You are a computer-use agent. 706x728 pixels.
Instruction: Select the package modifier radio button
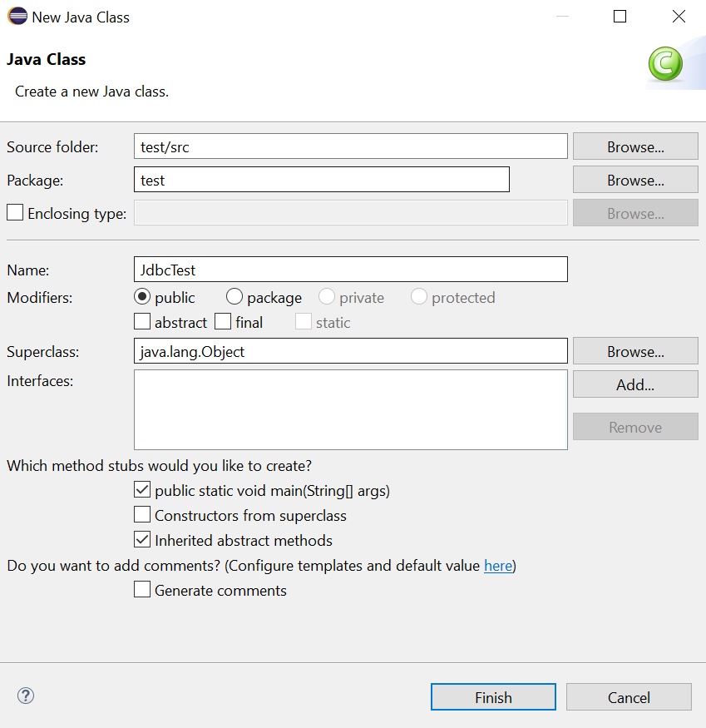point(235,297)
